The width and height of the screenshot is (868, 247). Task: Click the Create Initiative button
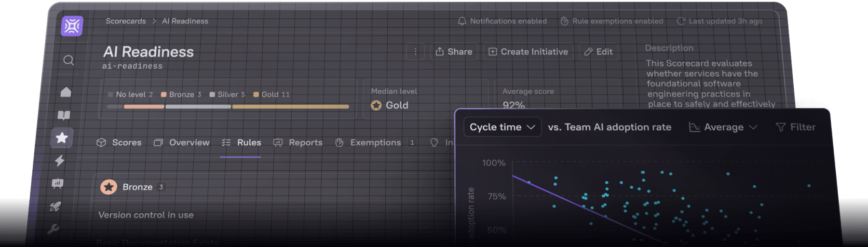(x=528, y=52)
